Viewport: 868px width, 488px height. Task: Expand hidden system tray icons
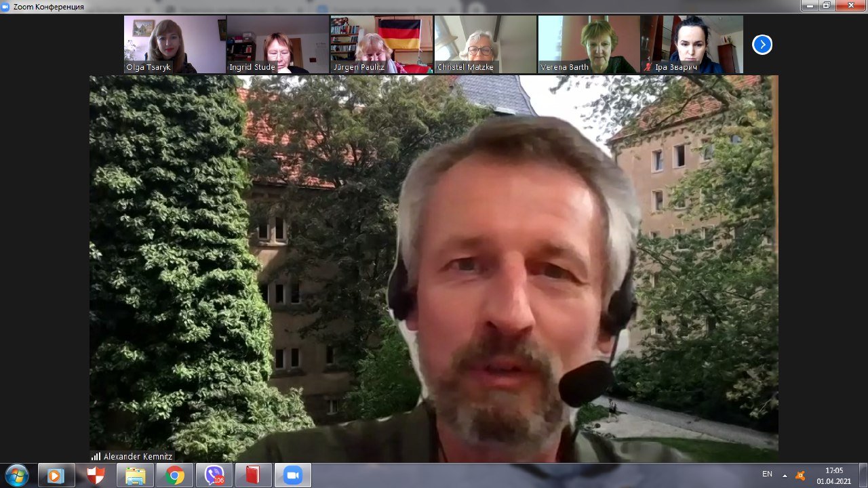click(x=785, y=476)
